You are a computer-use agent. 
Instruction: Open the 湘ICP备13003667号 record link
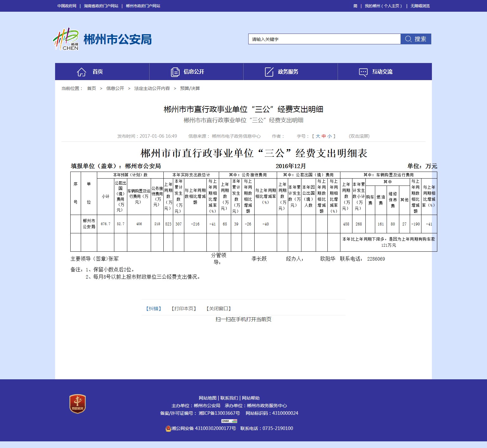click(219, 413)
